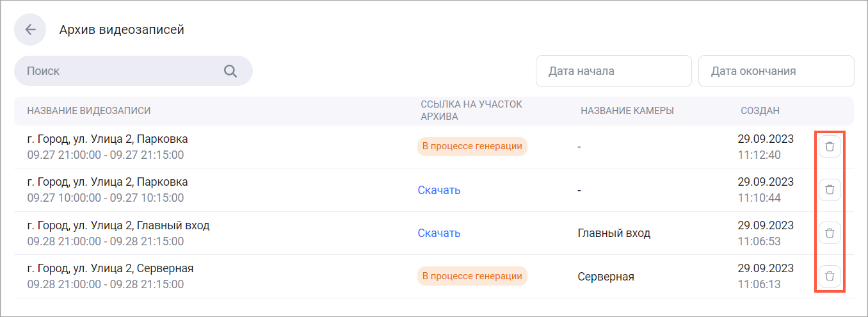Click the first row's В процессе генерации badge
This screenshot has height=317, width=868.
pos(472,147)
